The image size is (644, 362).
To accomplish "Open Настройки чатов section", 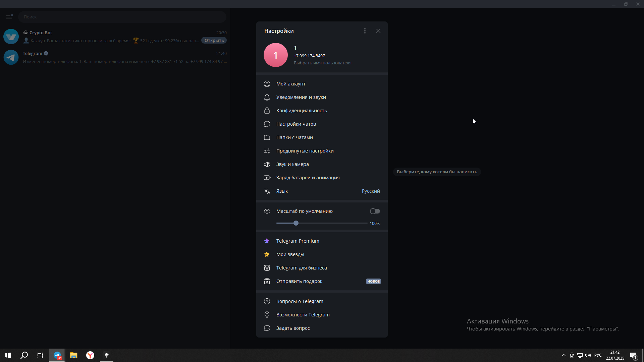I will click(x=322, y=124).
